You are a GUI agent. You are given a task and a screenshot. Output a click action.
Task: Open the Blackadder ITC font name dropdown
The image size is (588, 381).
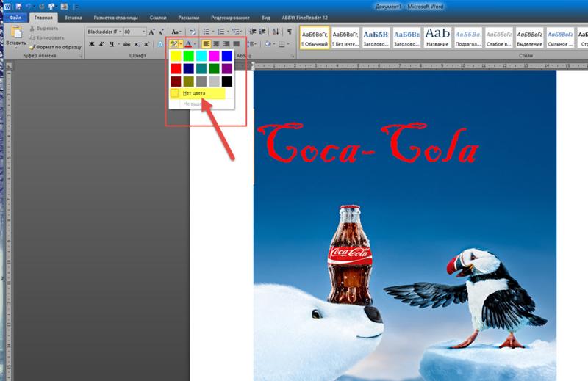pyautogui.click(x=120, y=32)
